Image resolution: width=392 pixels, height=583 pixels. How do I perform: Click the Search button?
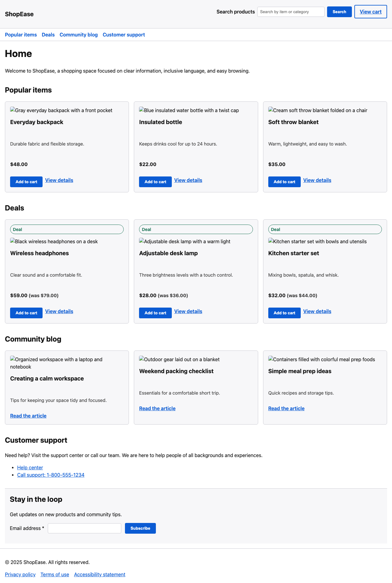pyautogui.click(x=339, y=12)
